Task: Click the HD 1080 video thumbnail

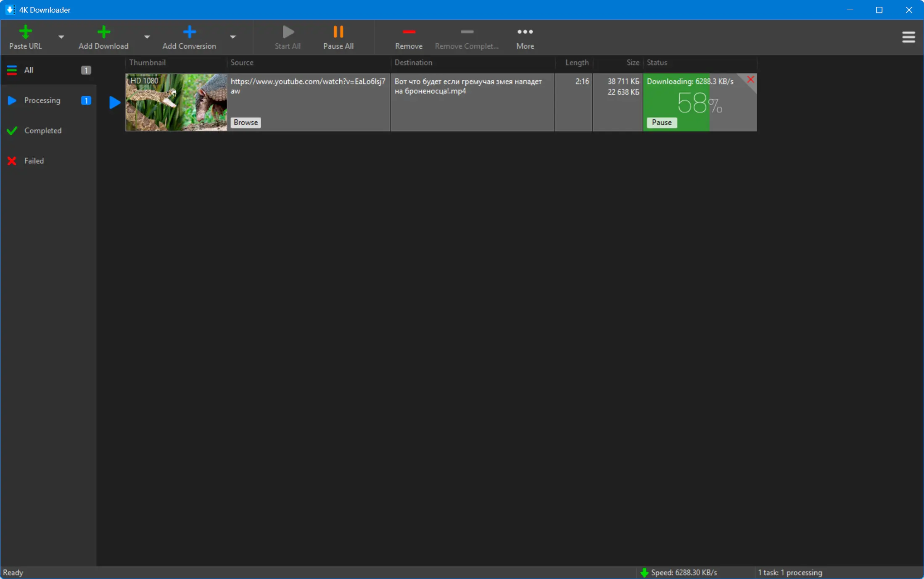Action: [x=176, y=103]
